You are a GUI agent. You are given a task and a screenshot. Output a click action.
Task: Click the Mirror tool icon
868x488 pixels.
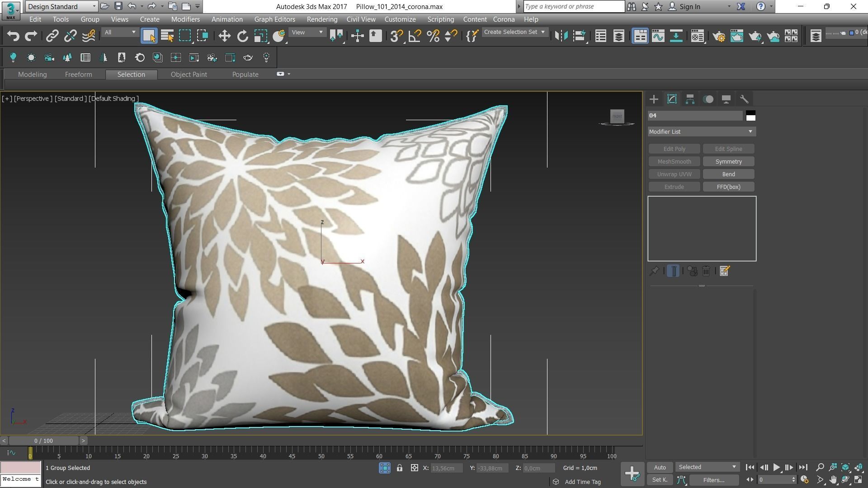click(x=561, y=36)
